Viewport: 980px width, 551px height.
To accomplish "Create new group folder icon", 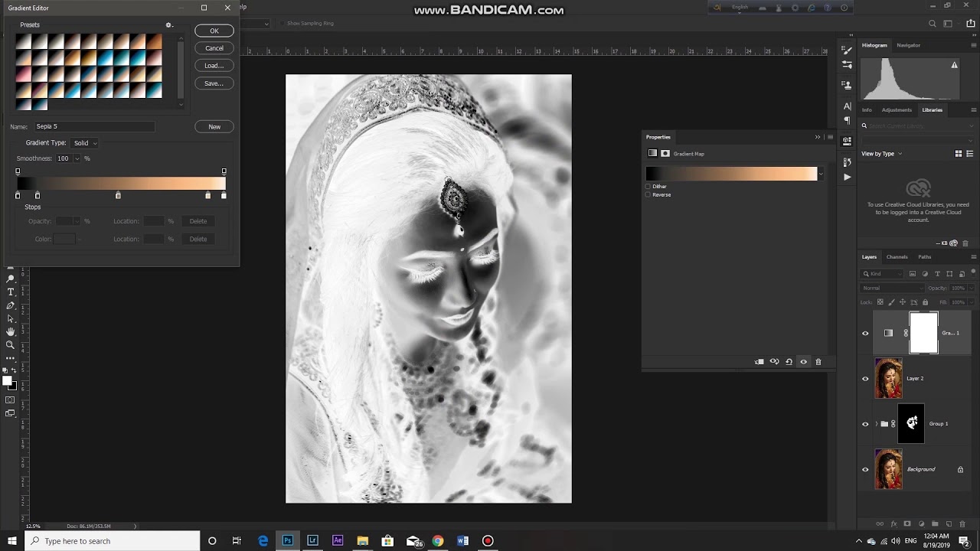I will (935, 524).
